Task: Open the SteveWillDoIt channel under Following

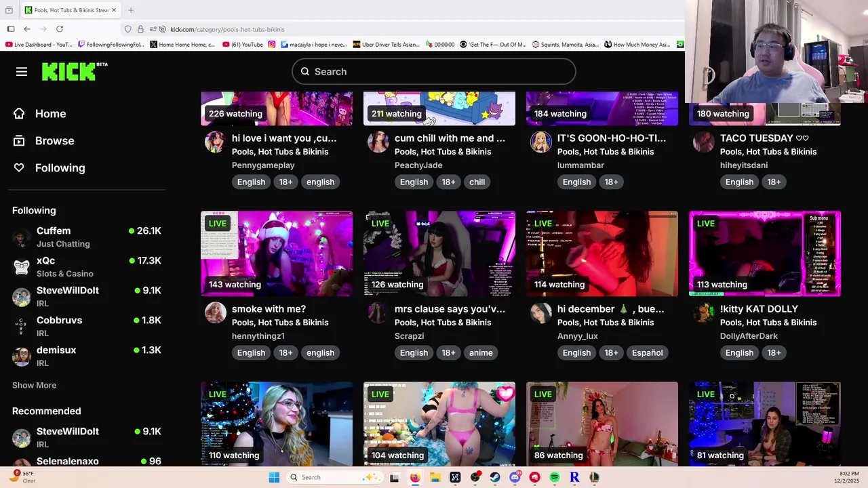Action: [87, 297]
